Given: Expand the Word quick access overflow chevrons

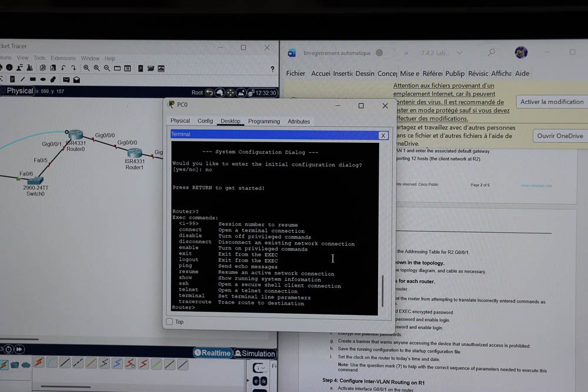Looking at the screenshot, I should tap(406, 53).
